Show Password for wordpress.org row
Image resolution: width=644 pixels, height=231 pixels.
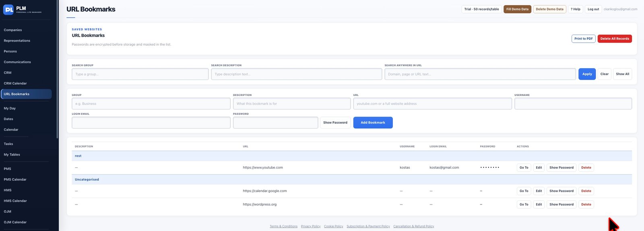tap(561, 204)
